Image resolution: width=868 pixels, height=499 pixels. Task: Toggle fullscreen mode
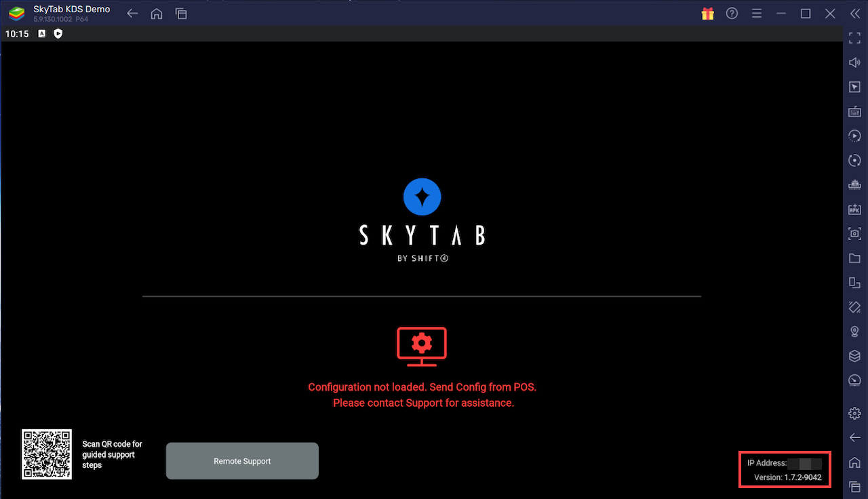(854, 38)
